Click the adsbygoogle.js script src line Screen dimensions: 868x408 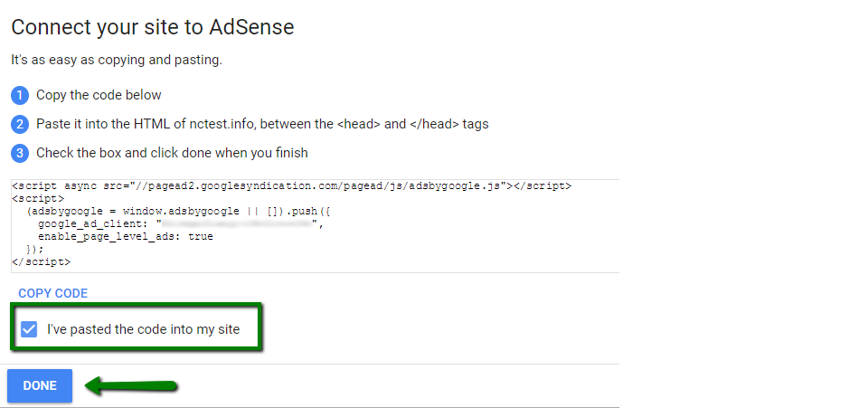click(291, 186)
